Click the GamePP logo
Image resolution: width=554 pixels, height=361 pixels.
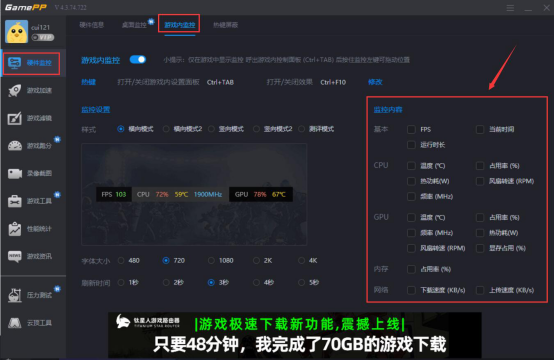coord(25,7)
